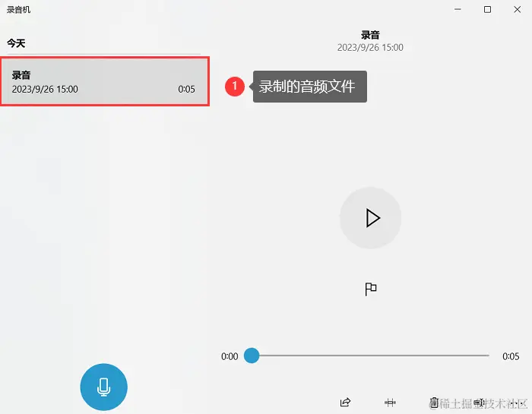Click the 今天 group header
The height and width of the screenshot is (414, 532).
[x=16, y=43]
